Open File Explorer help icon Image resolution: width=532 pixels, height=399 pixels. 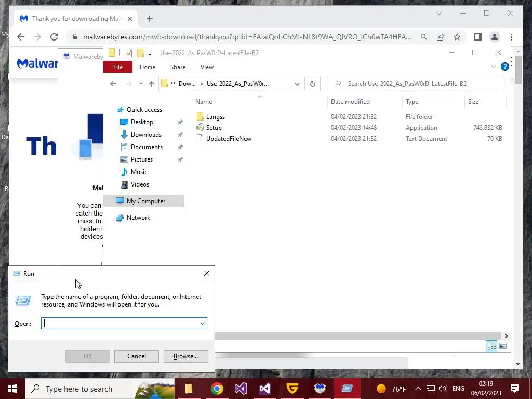click(504, 67)
